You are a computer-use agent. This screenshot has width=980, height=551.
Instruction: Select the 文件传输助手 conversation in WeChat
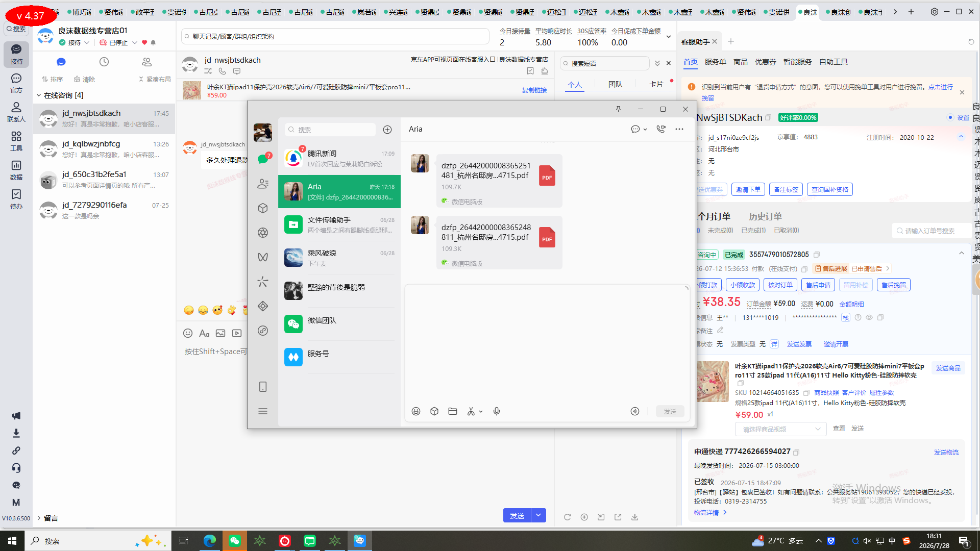339,224
